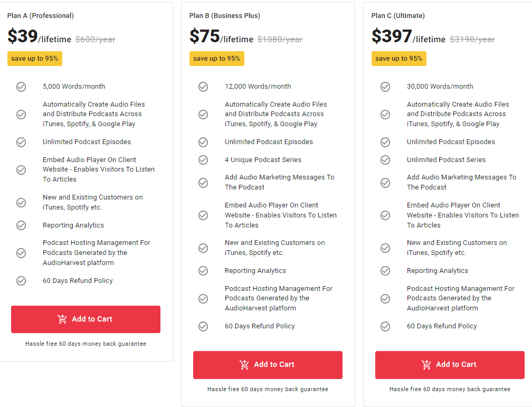The image size is (532, 407).
Task: Click Add to Cart under Plan A
Action: 85,319
